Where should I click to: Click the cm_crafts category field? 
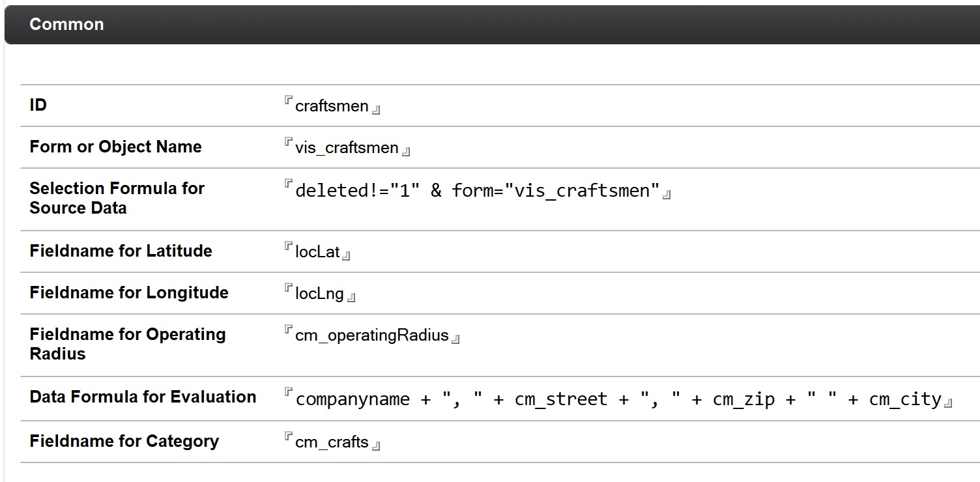click(x=332, y=442)
